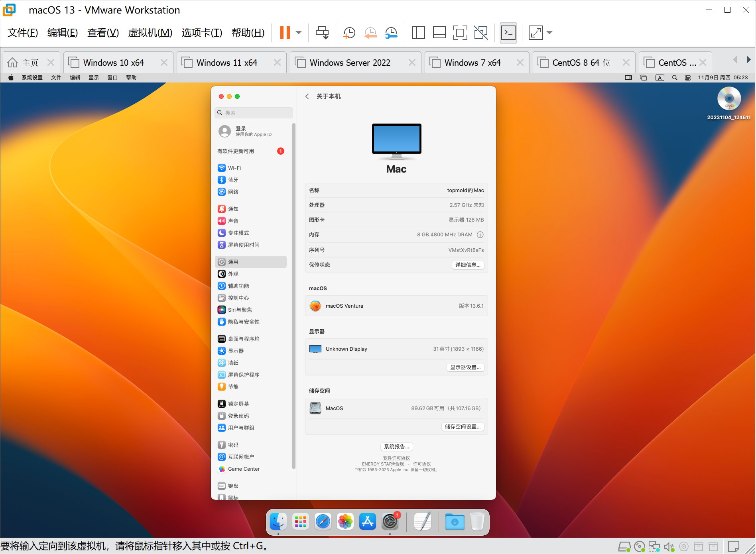Open 控制中心 settings
The image size is (756, 554).
click(251, 298)
